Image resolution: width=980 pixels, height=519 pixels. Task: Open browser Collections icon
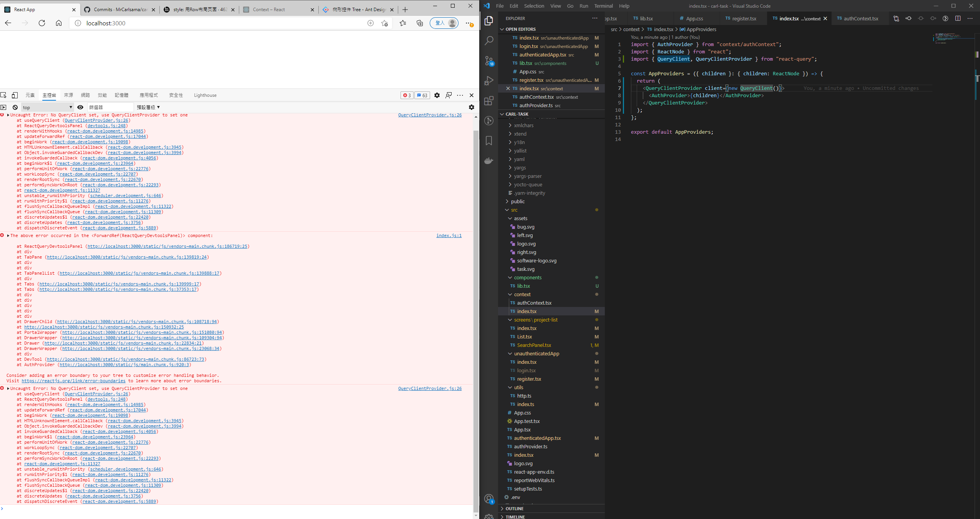click(x=420, y=23)
